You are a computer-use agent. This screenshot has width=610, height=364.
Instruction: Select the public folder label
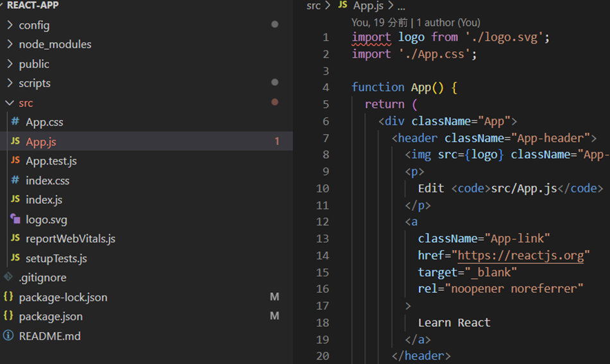[x=34, y=64]
